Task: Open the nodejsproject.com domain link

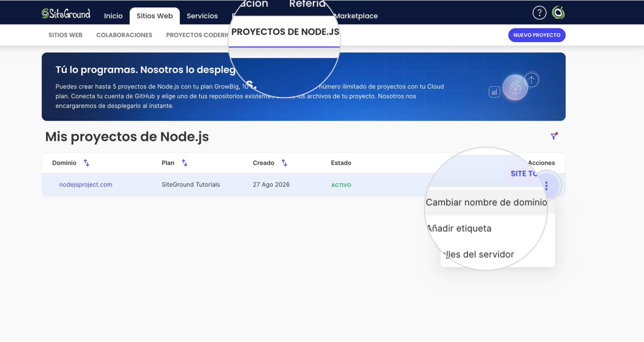Action: 86,184
